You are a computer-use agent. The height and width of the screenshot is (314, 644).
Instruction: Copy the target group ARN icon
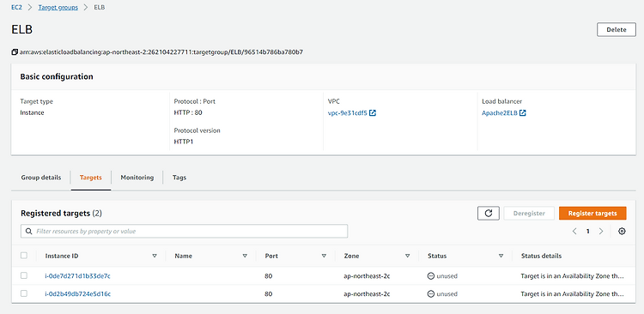(x=15, y=52)
